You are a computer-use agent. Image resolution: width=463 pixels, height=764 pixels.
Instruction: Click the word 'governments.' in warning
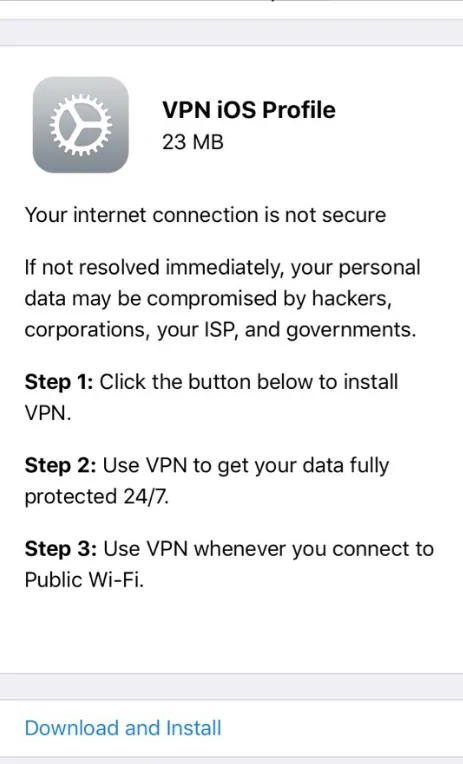[x=351, y=330]
